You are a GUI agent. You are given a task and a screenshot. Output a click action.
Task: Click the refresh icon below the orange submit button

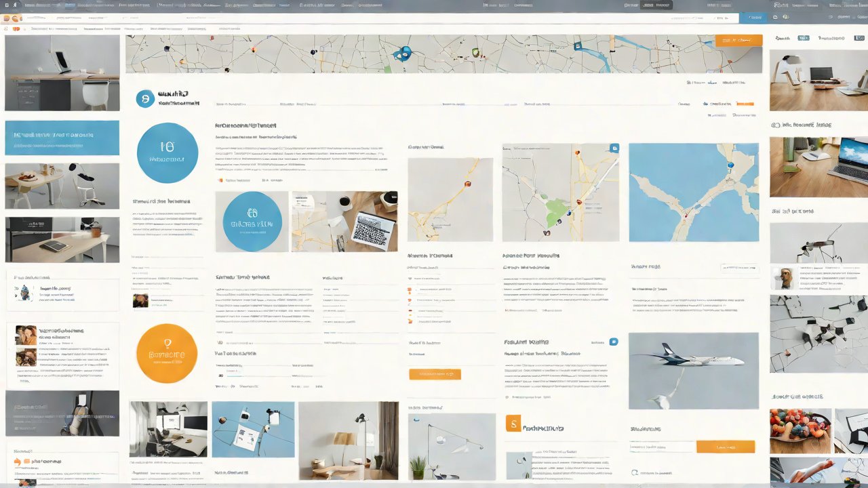click(635, 473)
